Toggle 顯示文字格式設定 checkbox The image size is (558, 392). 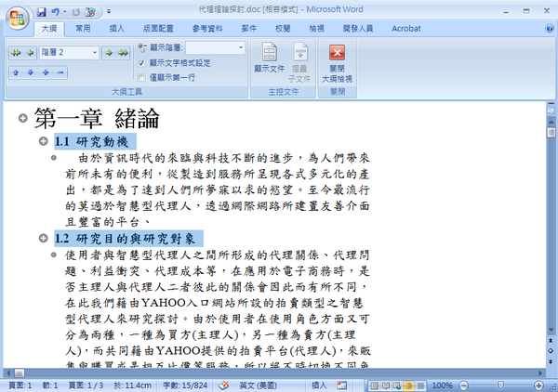coord(141,63)
